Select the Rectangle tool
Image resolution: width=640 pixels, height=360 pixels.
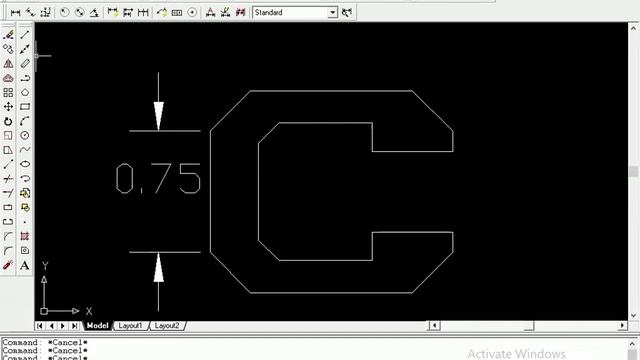tap(25, 107)
